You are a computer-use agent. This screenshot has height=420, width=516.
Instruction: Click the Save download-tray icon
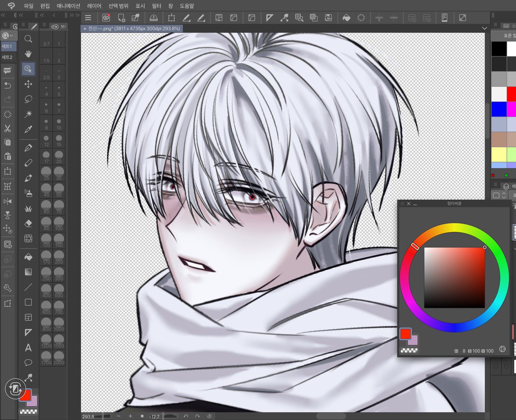pyautogui.click(x=154, y=18)
